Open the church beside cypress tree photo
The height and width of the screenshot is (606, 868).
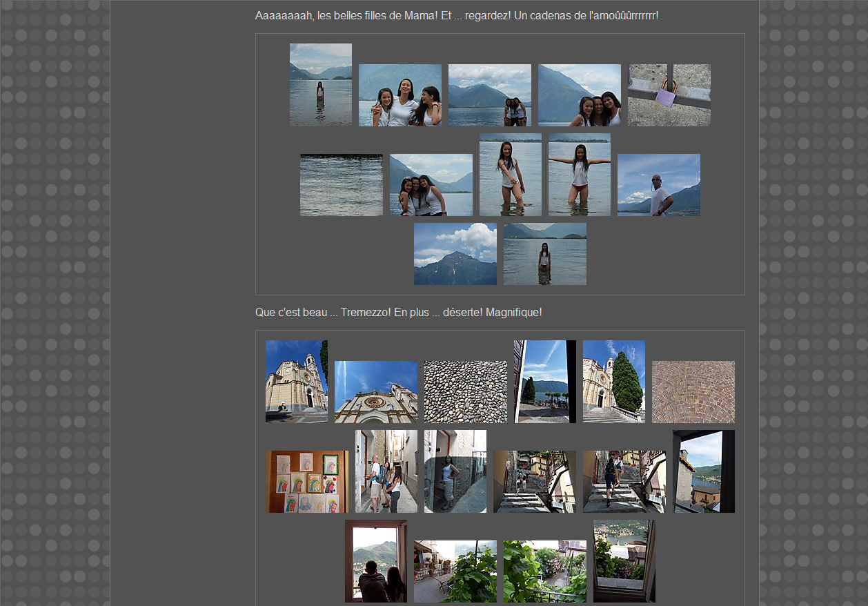point(613,381)
